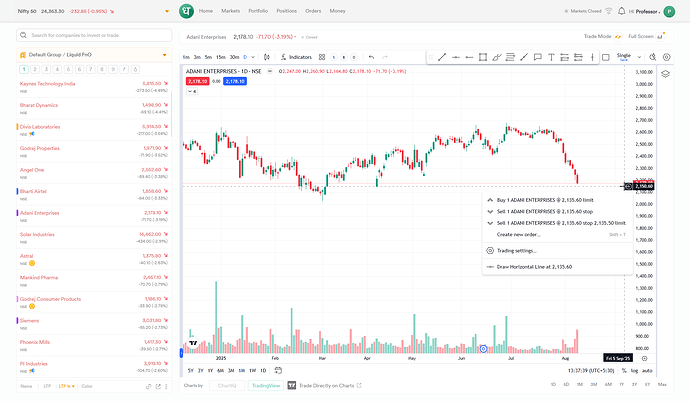
Task: Open the Markets navigation tab
Action: (x=231, y=11)
